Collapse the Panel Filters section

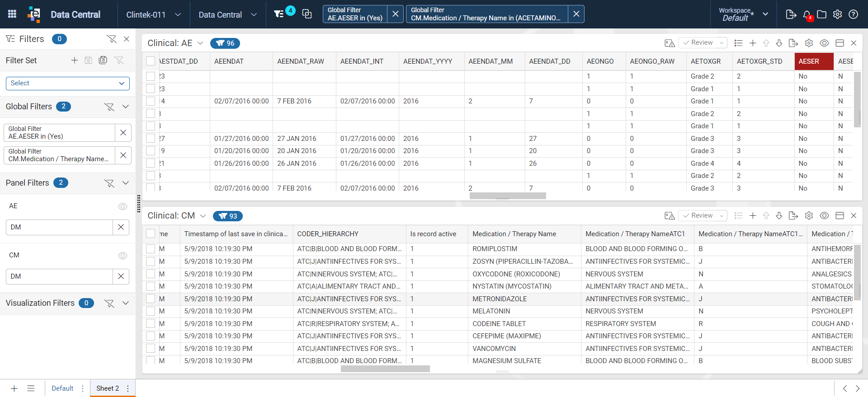[126, 183]
